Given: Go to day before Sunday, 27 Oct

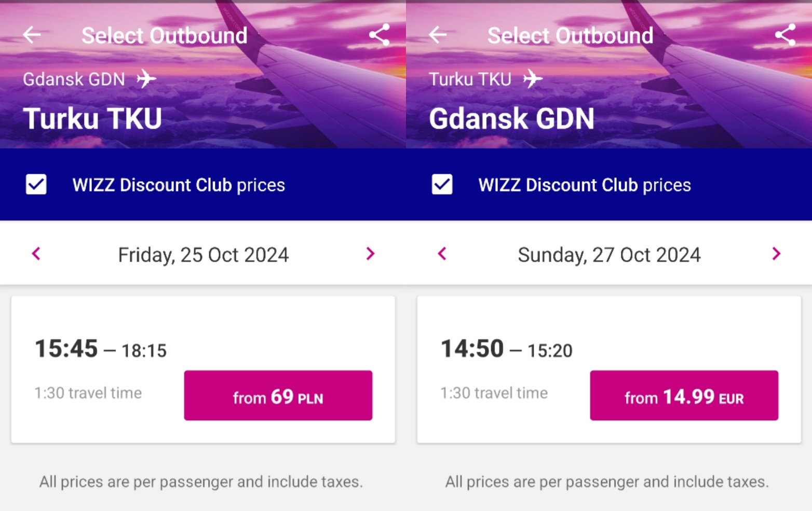Looking at the screenshot, I should [442, 254].
